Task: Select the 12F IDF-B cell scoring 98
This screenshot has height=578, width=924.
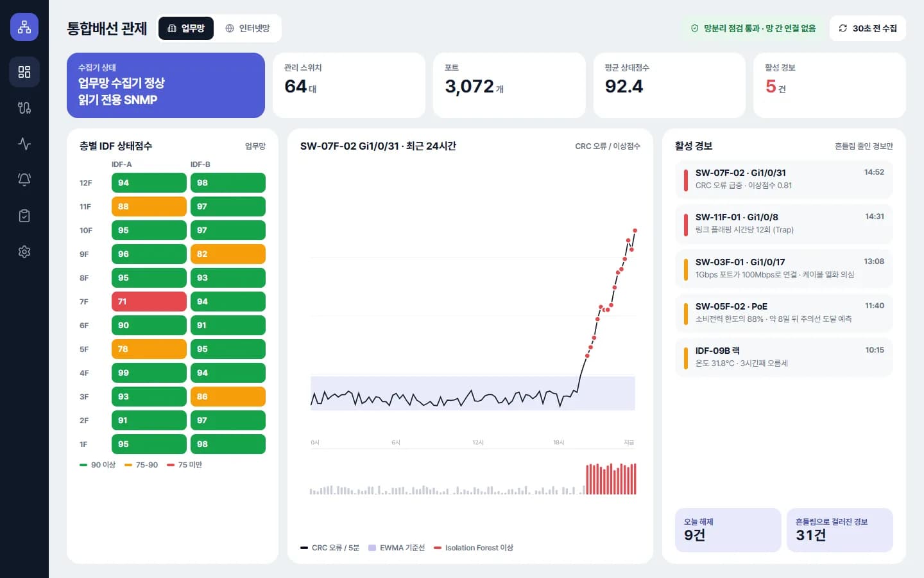Action: pos(228,182)
